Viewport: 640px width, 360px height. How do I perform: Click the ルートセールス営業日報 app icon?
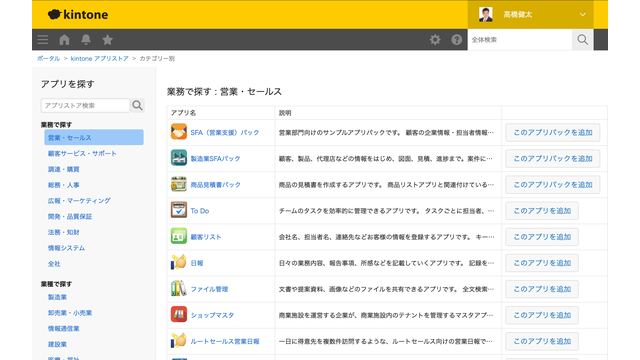(x=179, y=341)
